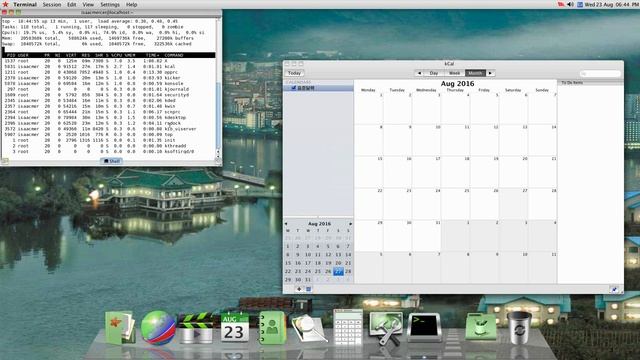
Task: Open the video player clapperboard in the dock
Action: (196, 329)
